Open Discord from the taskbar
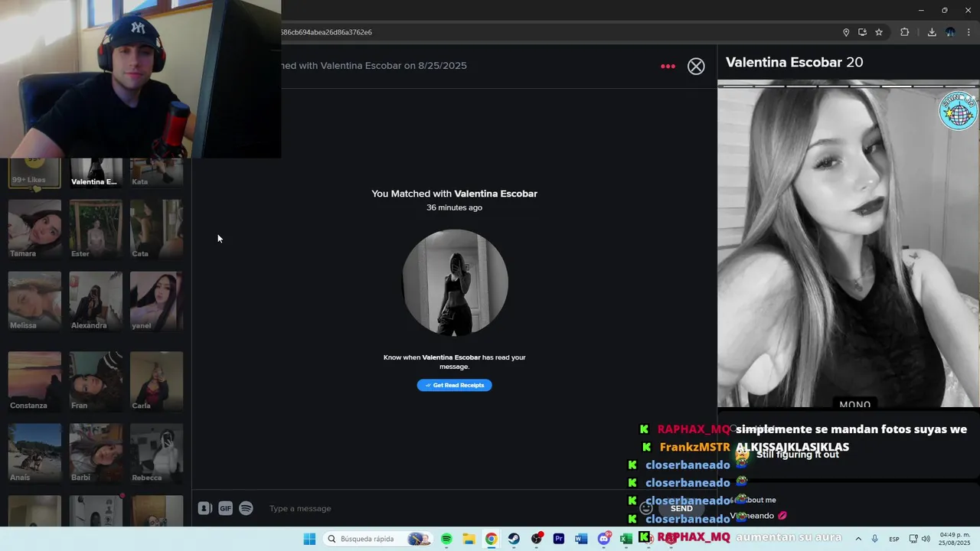 pyautogui.click(x=604, y=539)
